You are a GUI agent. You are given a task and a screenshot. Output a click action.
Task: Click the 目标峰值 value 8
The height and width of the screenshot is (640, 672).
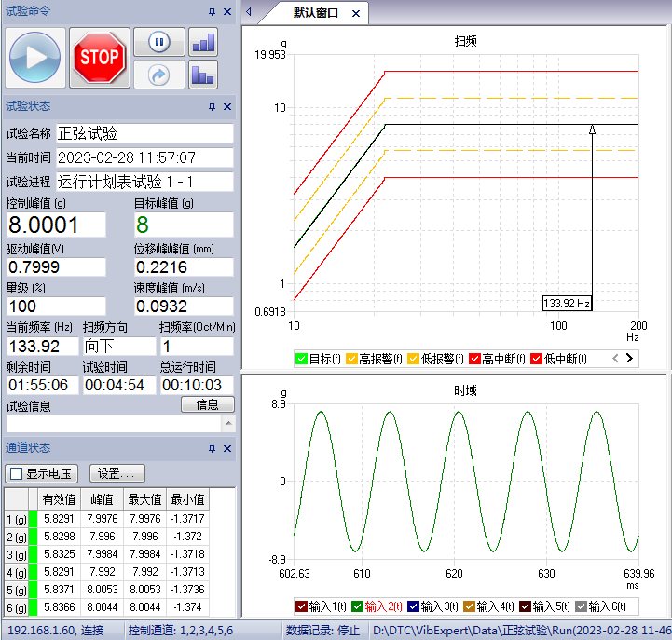point(184,225)
